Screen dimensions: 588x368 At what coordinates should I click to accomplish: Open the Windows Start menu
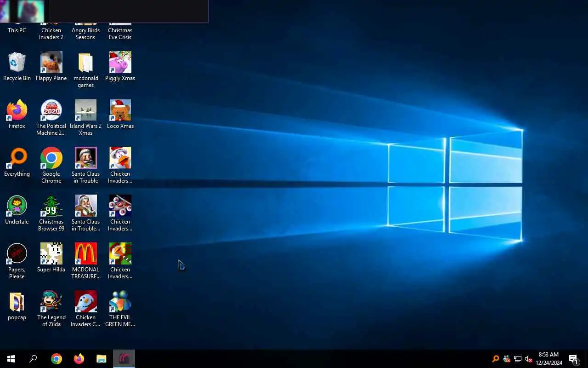(11, 359)
